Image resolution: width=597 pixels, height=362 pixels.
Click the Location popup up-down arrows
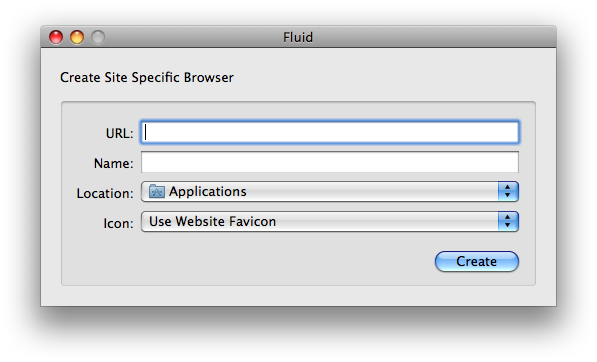pos(508,191)
